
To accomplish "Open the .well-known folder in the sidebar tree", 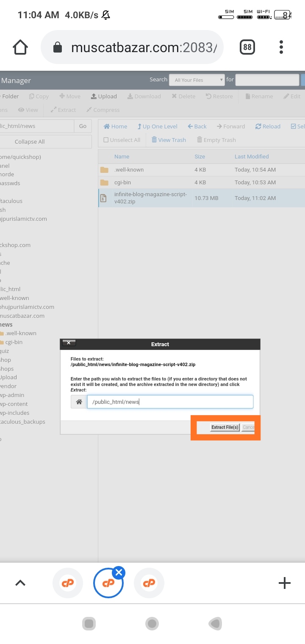I will pos(20,333).
